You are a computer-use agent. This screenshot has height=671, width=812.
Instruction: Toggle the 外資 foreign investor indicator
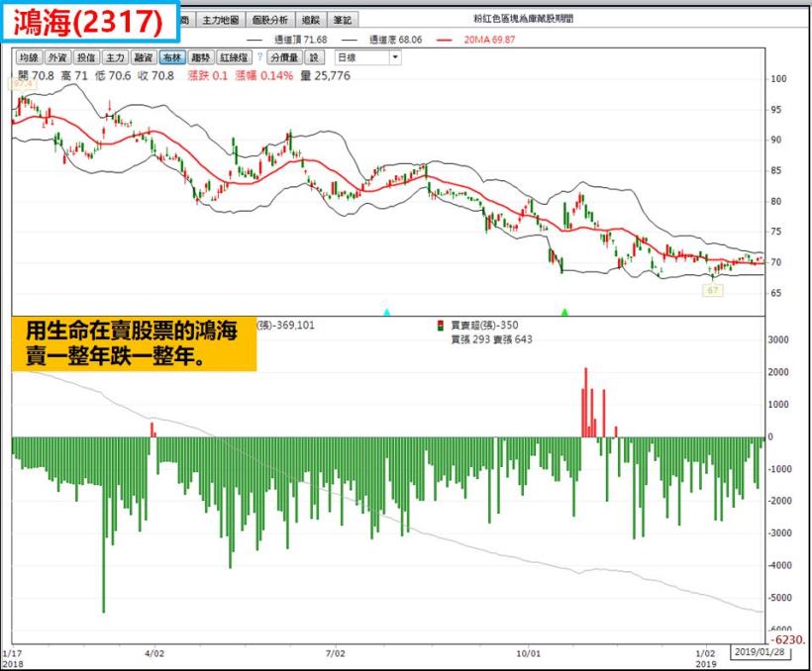(58, 57)
